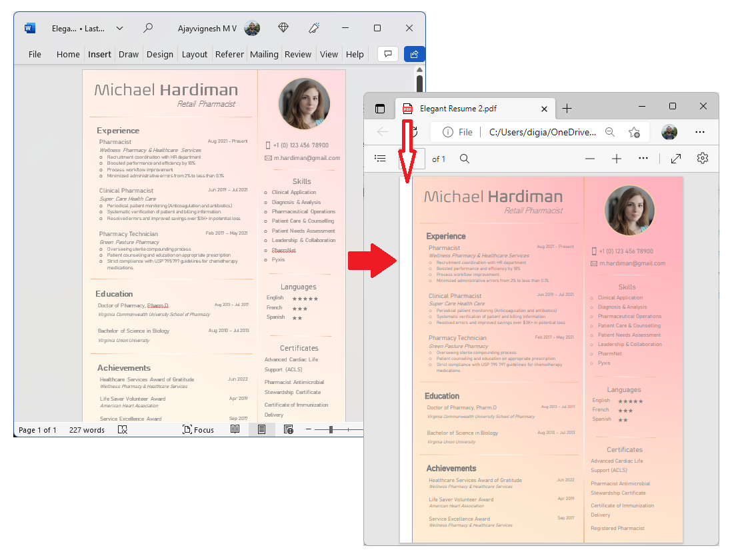The height and width of the screenshot is (560, 732).
Task: Open the Design ribbon tab
Action: [160, 54]
